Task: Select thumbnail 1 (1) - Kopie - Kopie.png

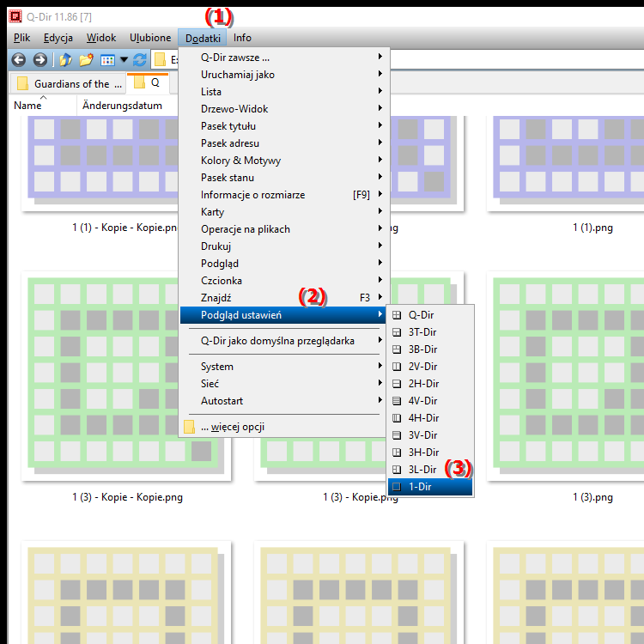Action: click(x=100, y=163)
